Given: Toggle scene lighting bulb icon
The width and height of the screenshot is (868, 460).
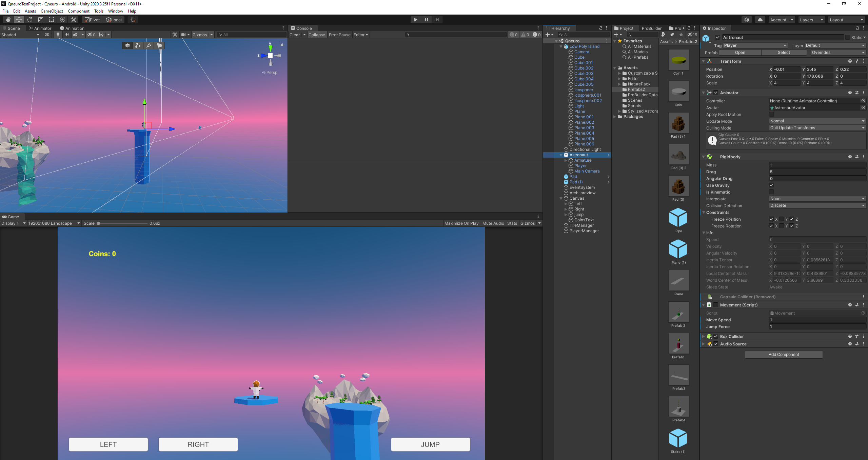Looking at the screenshot, I should click(58, 35).
